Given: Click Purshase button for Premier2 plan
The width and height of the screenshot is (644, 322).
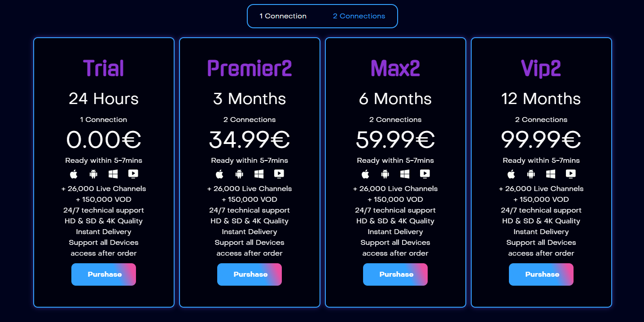Looking at the screenshot, I should [x=250, y=274].
